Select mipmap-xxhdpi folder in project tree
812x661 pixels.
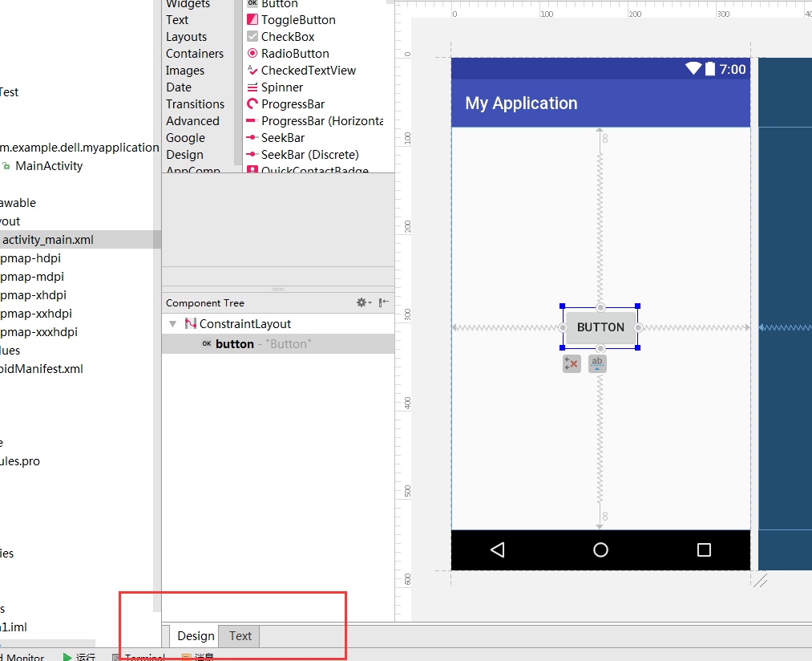36,313
